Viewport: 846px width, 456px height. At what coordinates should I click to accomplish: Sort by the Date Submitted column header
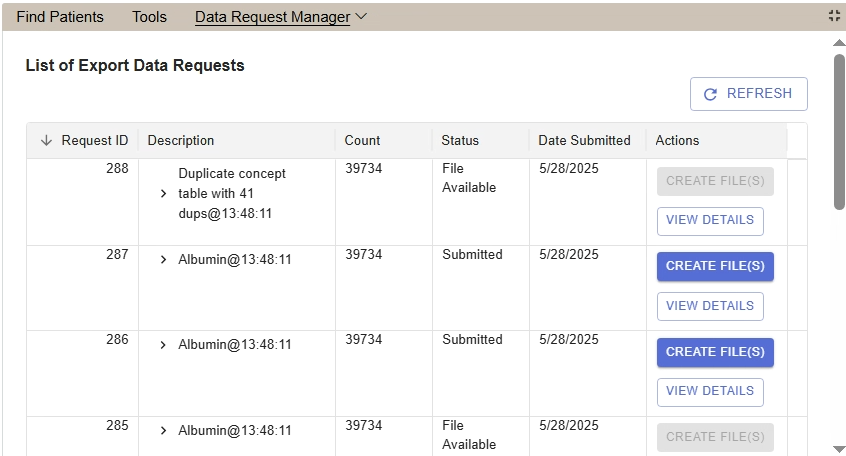(584, 141)
